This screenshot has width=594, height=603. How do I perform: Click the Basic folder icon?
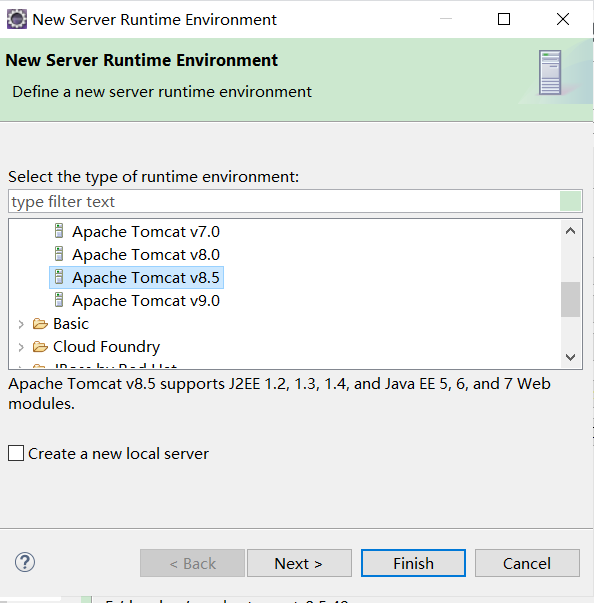pos(40,324)
